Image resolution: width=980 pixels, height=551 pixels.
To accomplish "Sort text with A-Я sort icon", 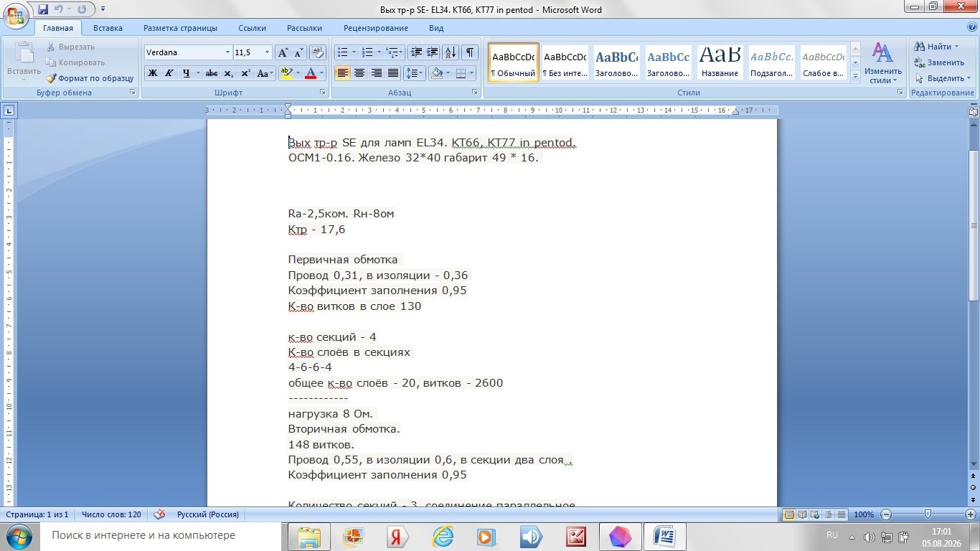I will [x=451, y=52].
